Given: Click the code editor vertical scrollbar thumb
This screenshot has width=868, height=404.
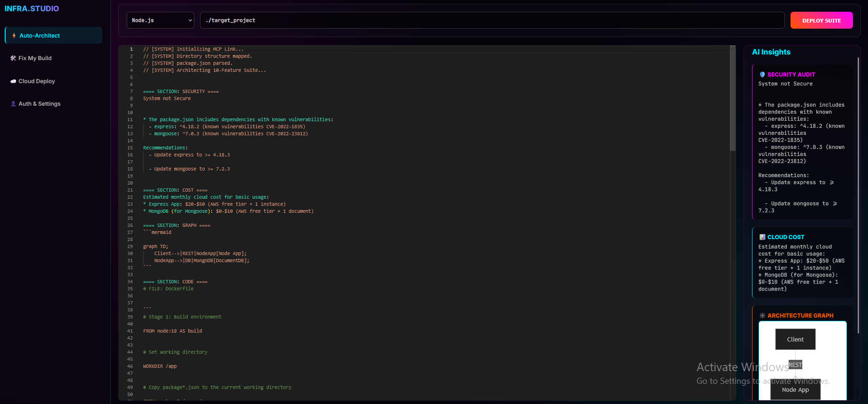Looking at the screenshot, I should pos(733,98).
